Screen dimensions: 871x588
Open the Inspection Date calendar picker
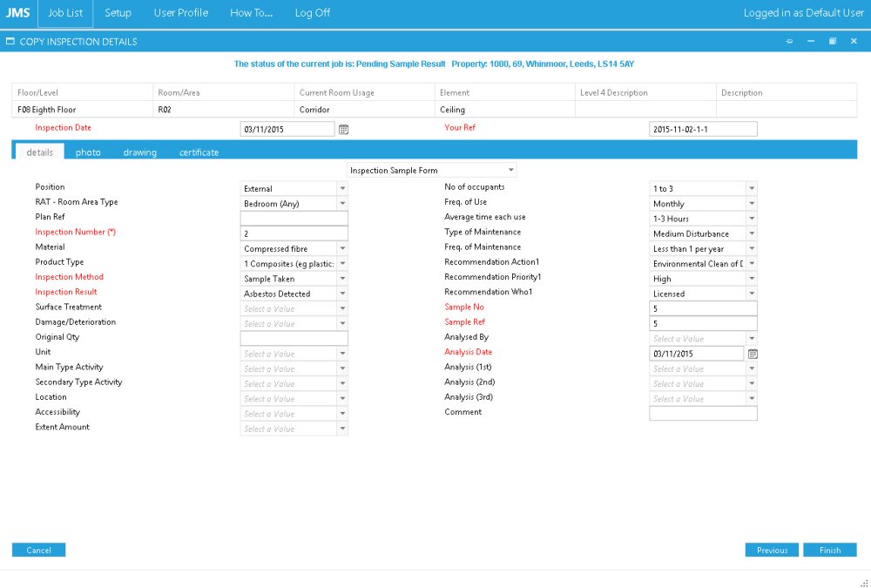click(343, 130)
